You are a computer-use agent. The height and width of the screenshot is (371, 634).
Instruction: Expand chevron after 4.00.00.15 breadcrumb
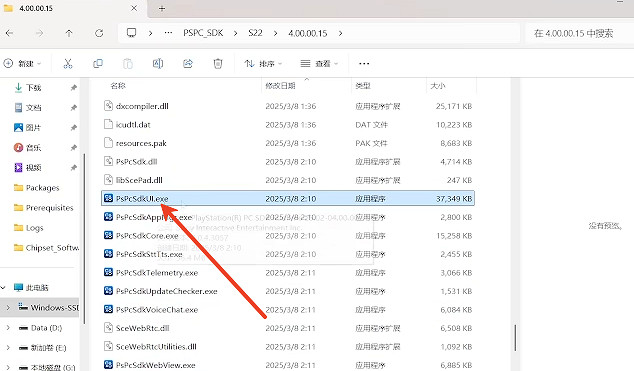tap(340, 33)
